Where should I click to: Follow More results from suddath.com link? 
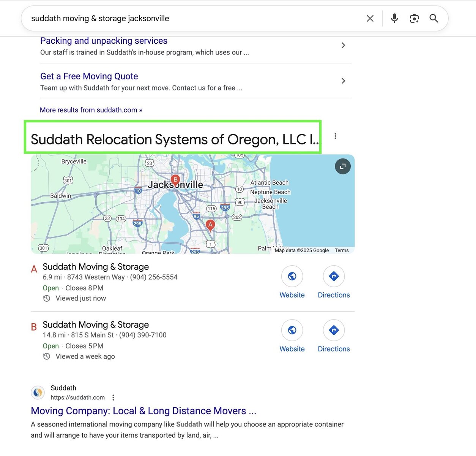(91, 110)
